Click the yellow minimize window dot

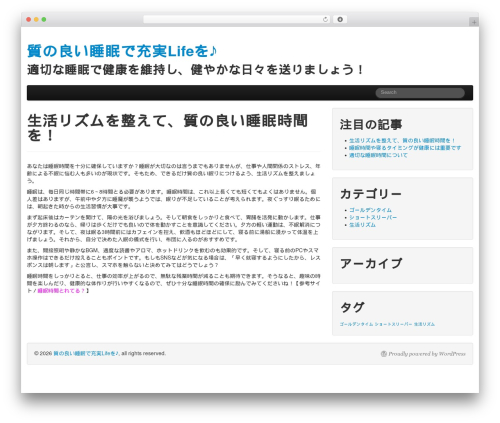[36, 19]
